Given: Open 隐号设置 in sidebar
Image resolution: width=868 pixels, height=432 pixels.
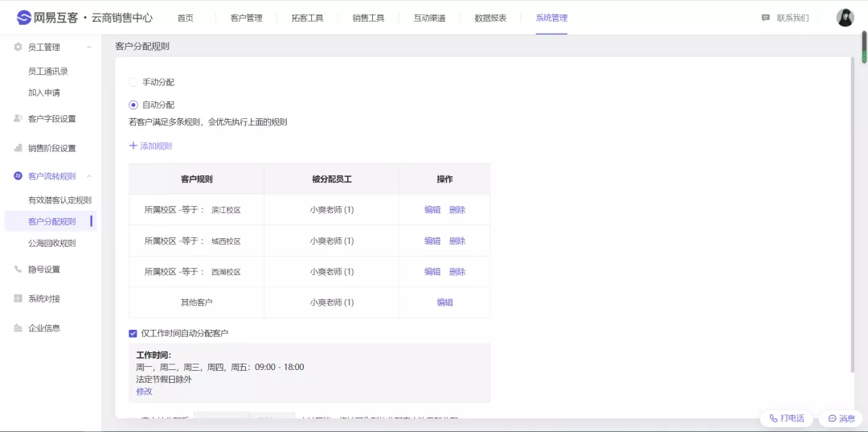Looking at the screenshot, I should [x=43, y=269].
